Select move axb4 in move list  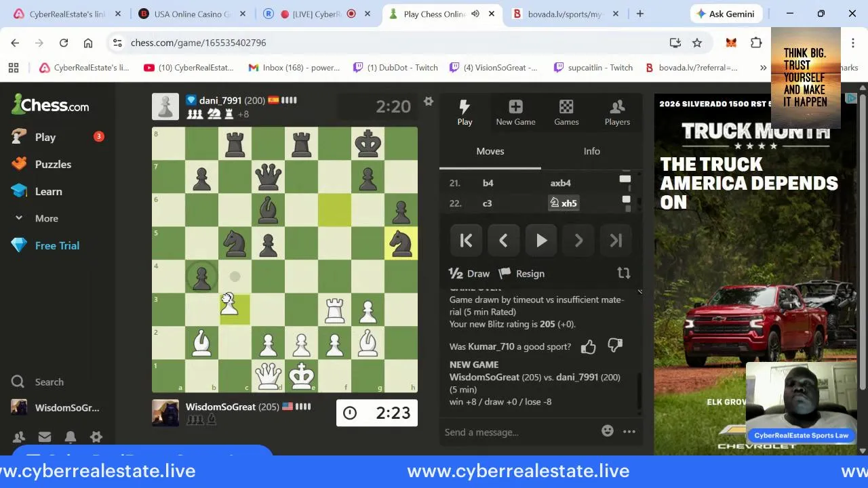[x=561, y=183]
